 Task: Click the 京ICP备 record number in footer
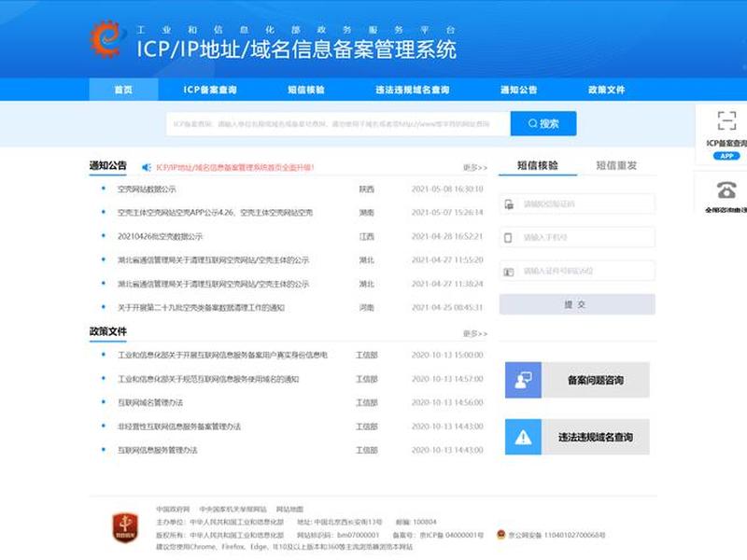point(452,535)
